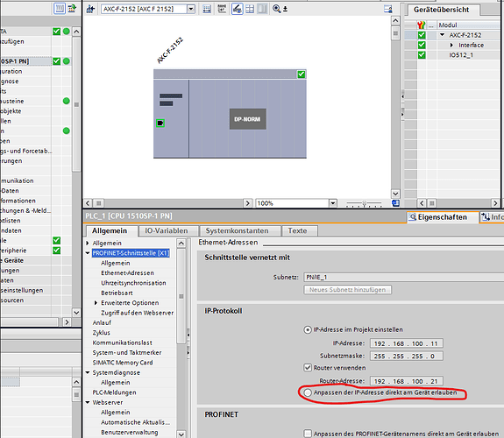The height and width of the screenshot is (438, 504).
Task: Open 'Ethernet-Adressen' in the properties tree
Action: tap(128, 272)
